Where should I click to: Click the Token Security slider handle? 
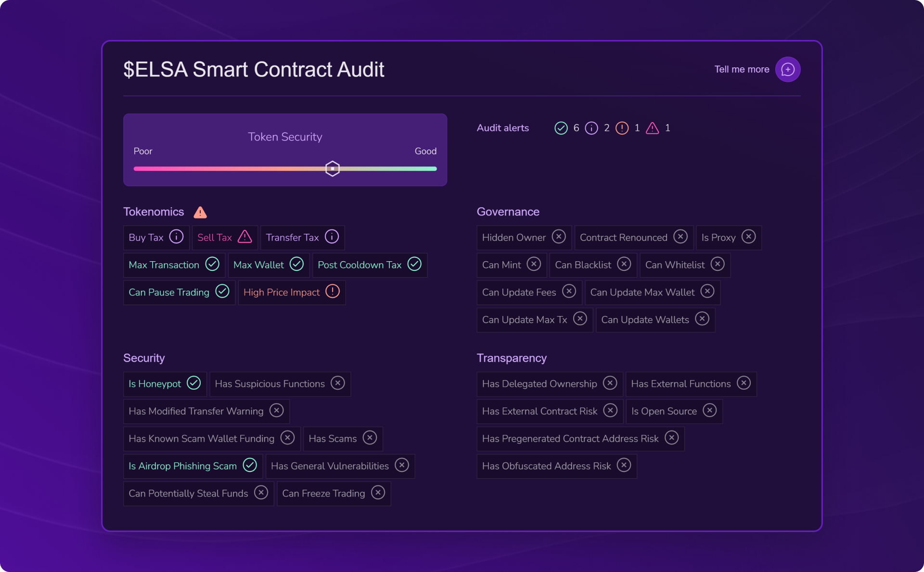[332, 169]
